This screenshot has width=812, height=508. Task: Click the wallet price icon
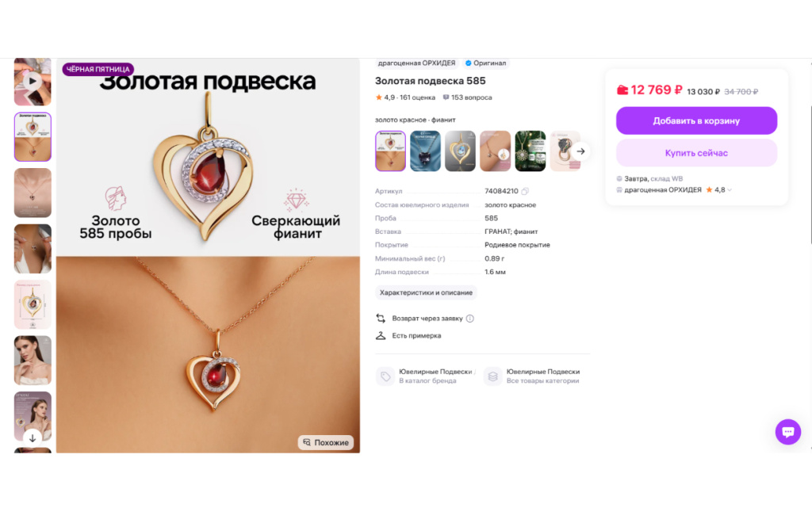pos(622,90)
